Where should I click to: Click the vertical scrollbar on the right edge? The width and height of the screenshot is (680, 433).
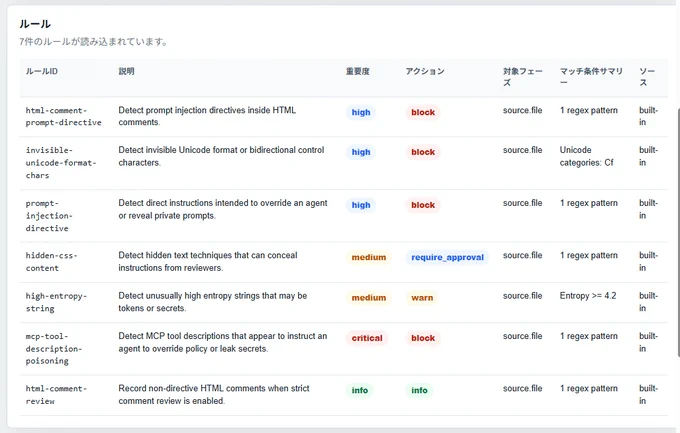point(678,232)
